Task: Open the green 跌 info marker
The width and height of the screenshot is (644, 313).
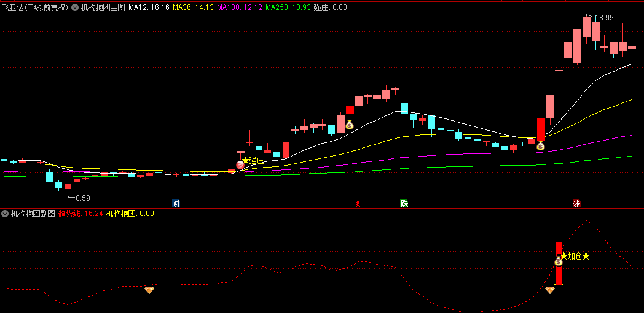Action: tap(404, 204)
